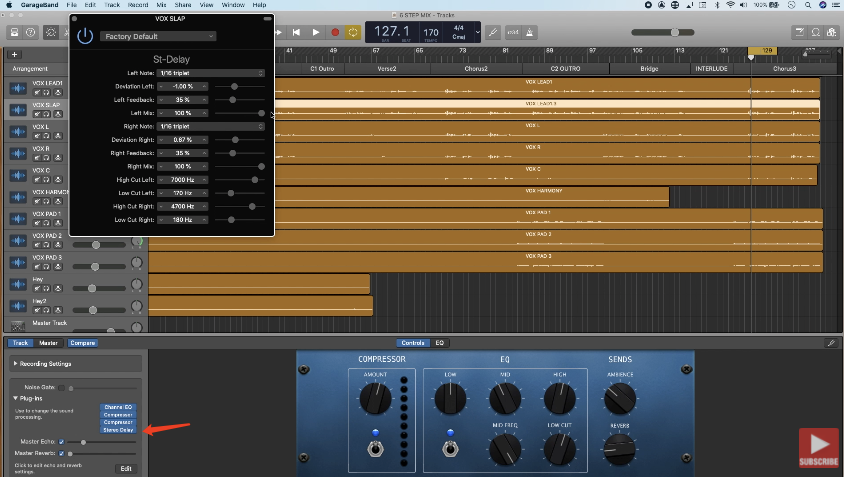844x477 pixels.
Task: Open the Left Note 1/16 triplet dropdown
Action: click(x=210, y=73)
